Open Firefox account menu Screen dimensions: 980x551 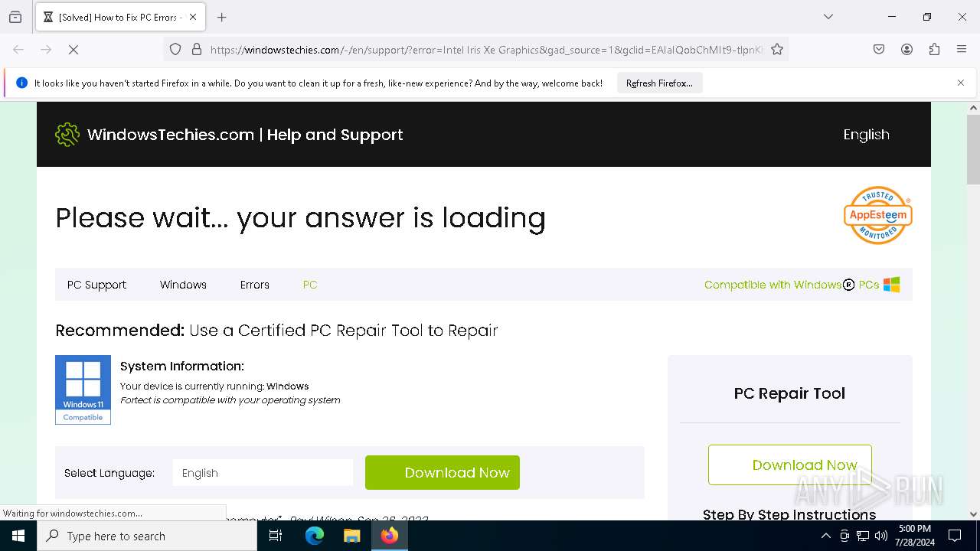click(906, 49)
